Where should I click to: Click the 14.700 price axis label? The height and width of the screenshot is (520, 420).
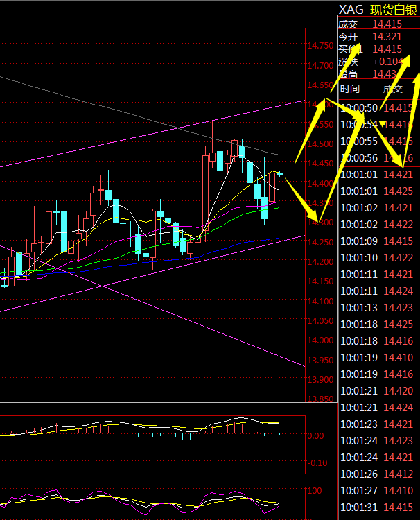(320, 66)
